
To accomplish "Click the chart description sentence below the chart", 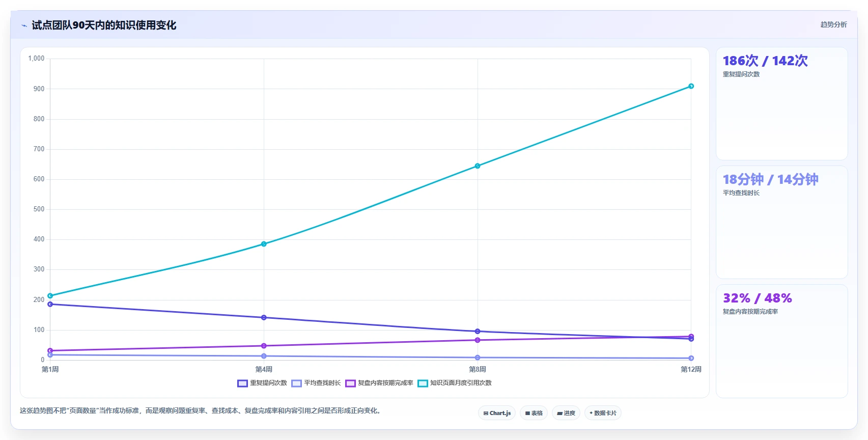I will coord(200,410).
